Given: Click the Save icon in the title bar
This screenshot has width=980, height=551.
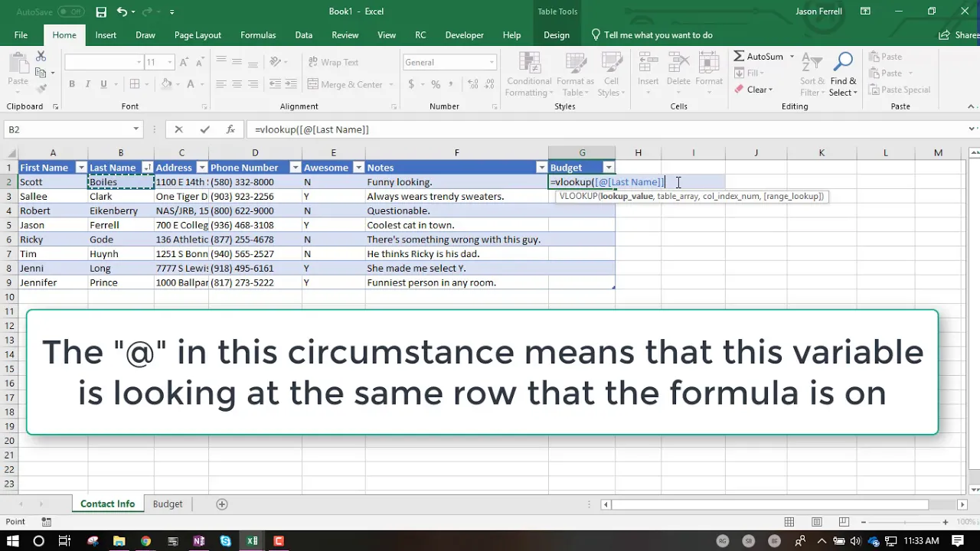Looking at the screenshot, I should point(101,11).
